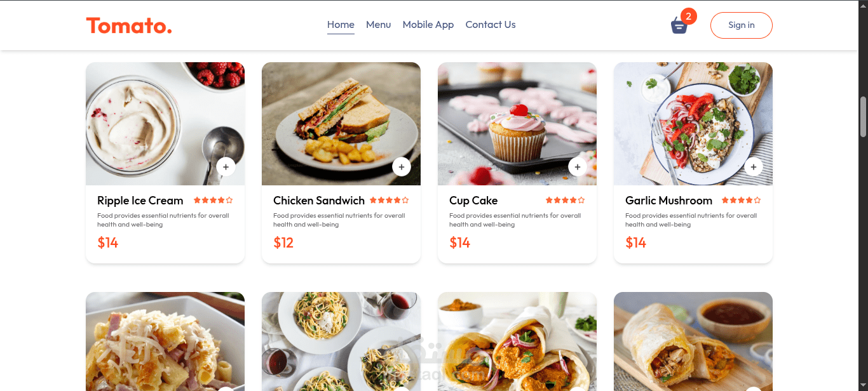The height and width of the screenshot is (391, 868).
Task: Click the Garlic Mushroom star rating
Action: tap(741, 201)
